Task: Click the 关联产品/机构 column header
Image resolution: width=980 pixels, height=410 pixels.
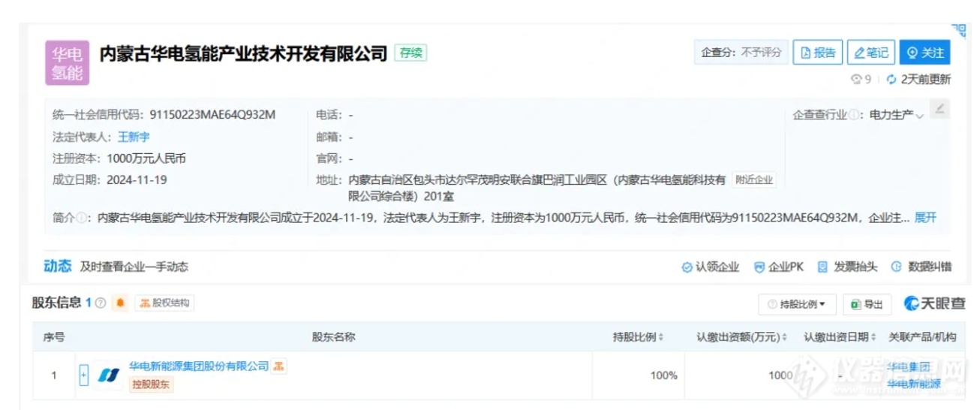Action: pyautogui.click(x=922, y=337)
